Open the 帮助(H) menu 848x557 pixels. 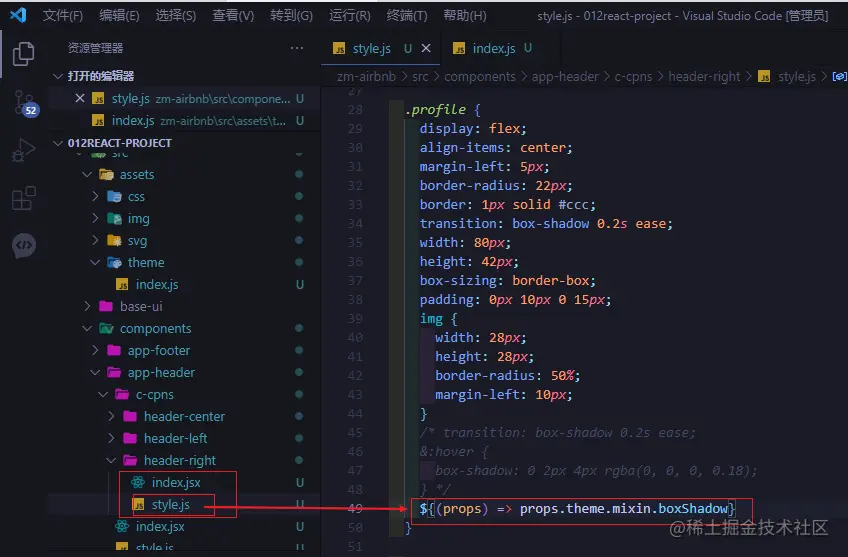coord(465,15)
